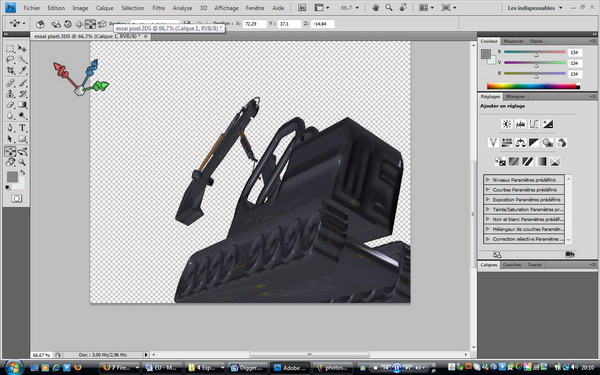Viewport: 600px width, 375px height.
Task: Click the X position input field
Action: click(255, 24)
